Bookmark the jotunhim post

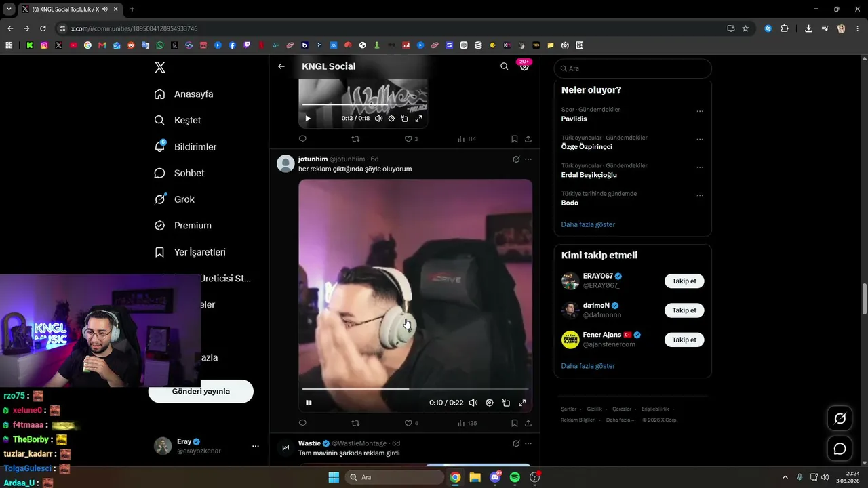(x=515, y=423)
